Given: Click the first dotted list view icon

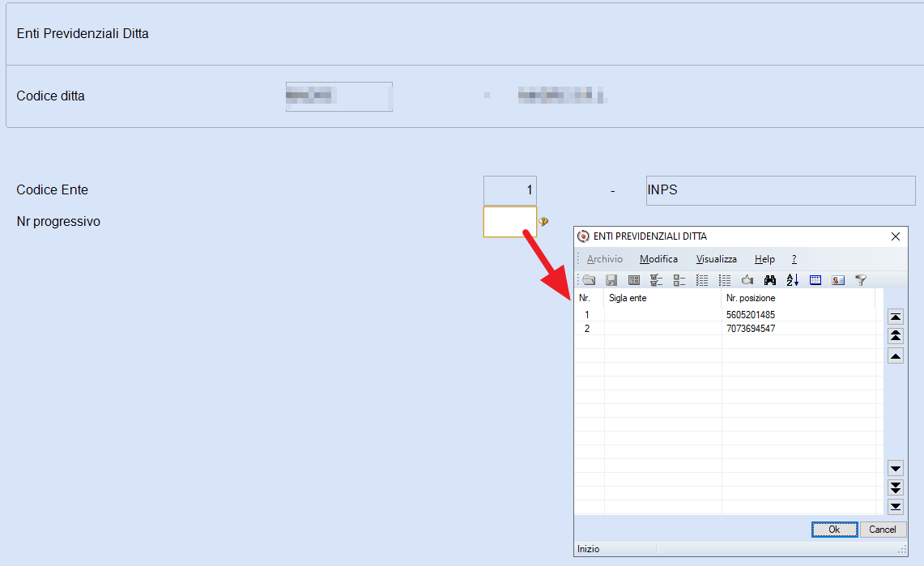Looking at the screenshot, I should (702, 280).
